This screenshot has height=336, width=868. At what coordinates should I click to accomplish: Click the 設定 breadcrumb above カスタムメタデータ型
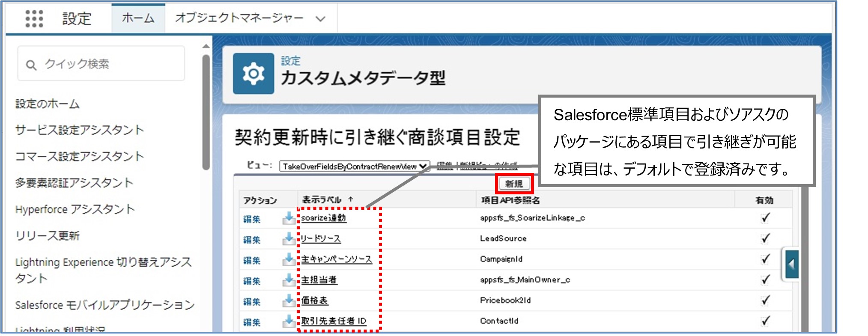tap(291, 61)
